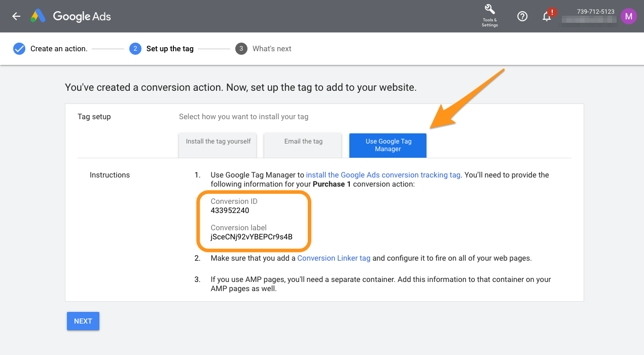Click step 3 circle icon
644x355 pixels.
pos(241,49)
